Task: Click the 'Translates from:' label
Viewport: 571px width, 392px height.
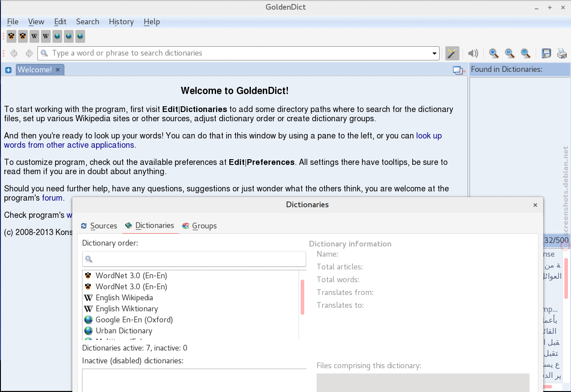Action: pos(345,292)
